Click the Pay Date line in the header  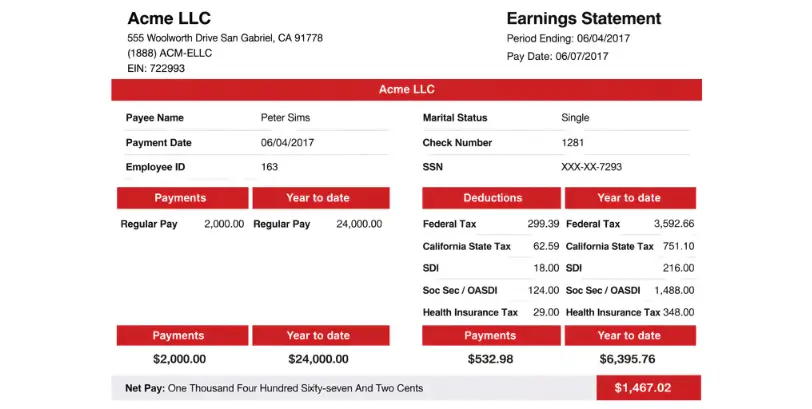point(557,56)
